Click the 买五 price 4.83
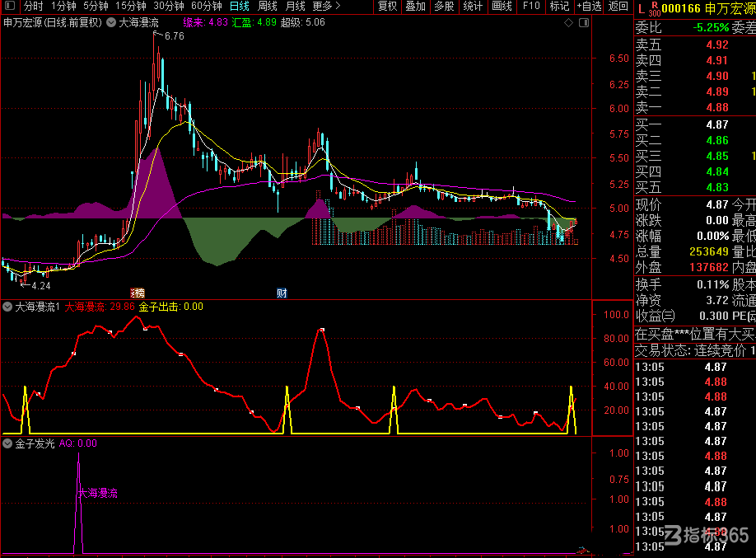The height and width of the screenshot is (558, 756). pos(717,187)
